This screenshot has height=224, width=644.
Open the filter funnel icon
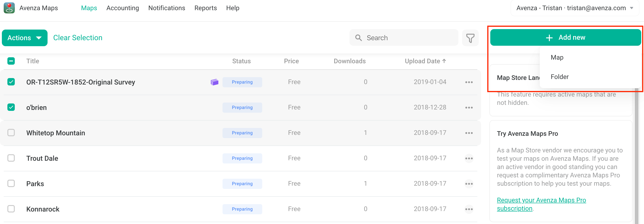point(470,38)
